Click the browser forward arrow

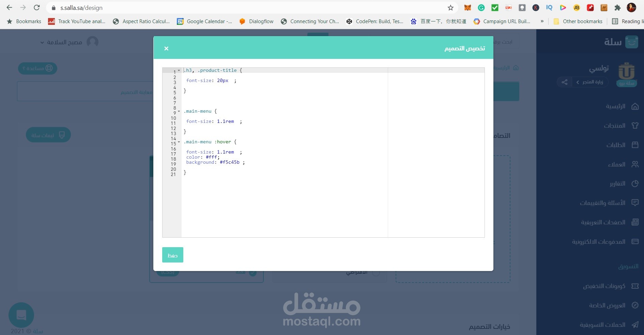point(23,7)
